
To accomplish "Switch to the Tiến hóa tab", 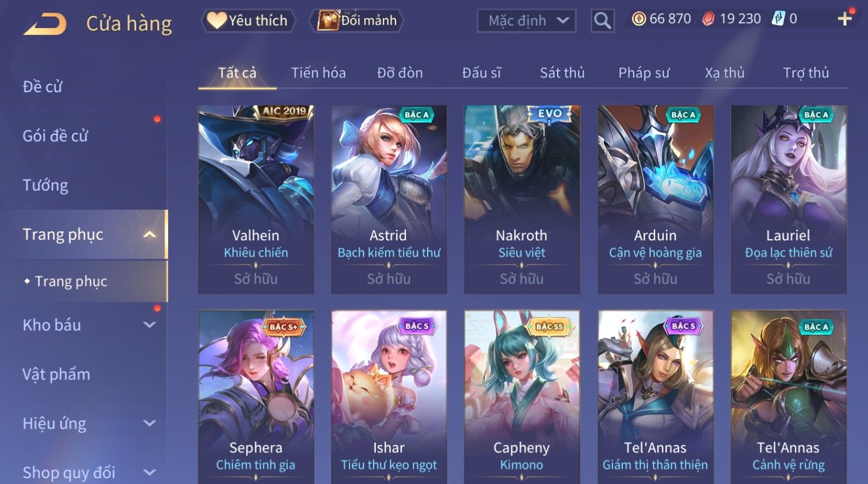I will pos(318,73).
